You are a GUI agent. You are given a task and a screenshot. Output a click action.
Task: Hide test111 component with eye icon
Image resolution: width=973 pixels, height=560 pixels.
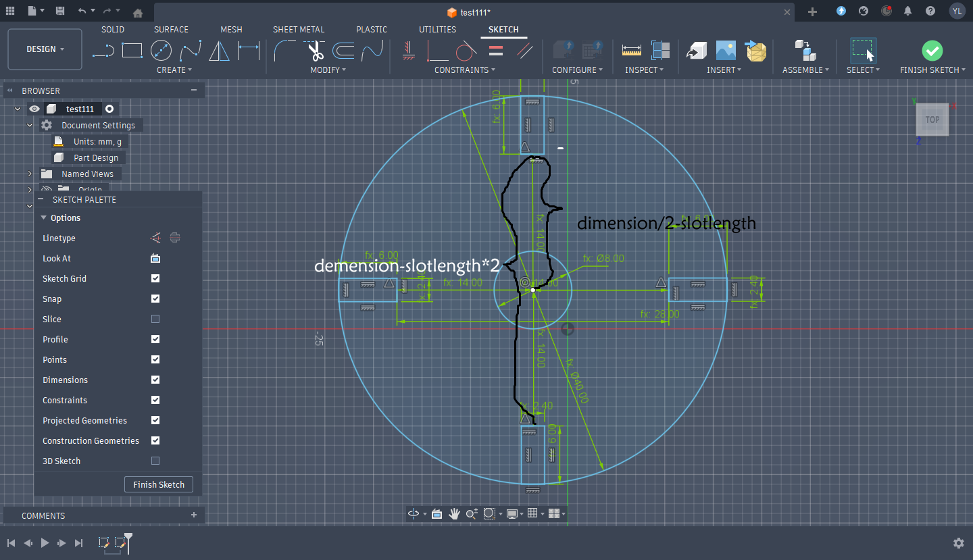click(x=34, y=109)
